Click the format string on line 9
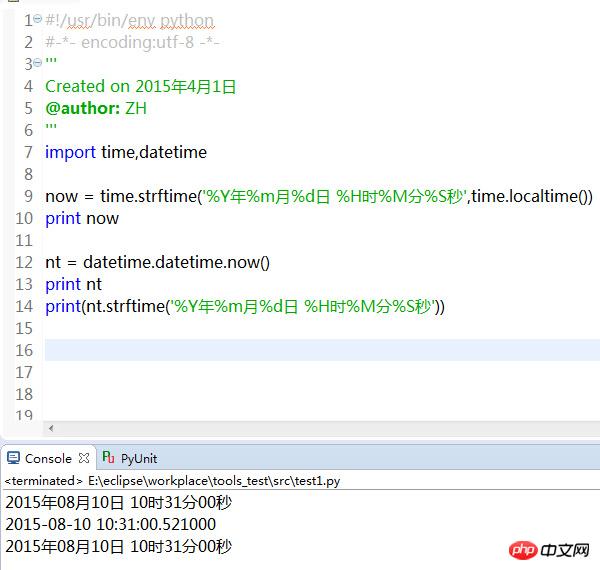 tap(334, 196)
